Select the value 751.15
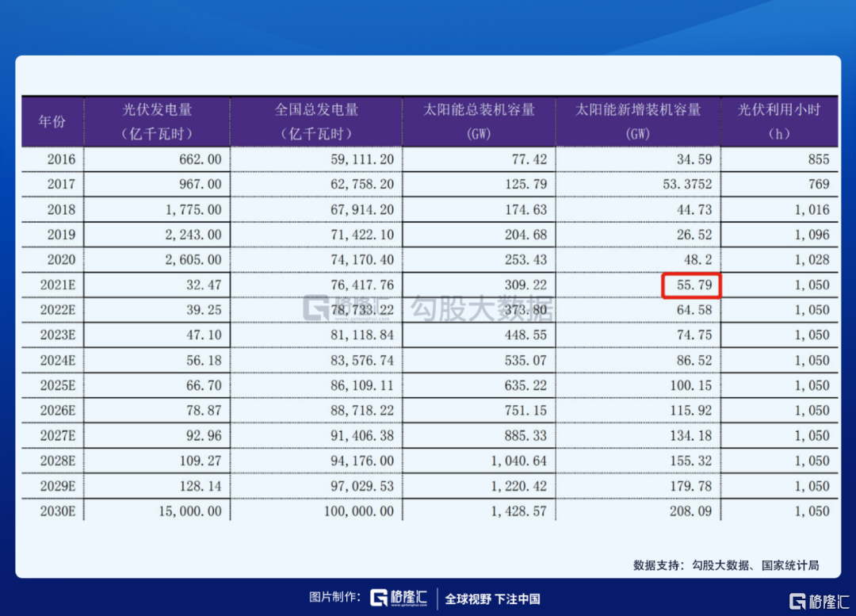Viewport: 856px width, 616px height. point(525,411)
